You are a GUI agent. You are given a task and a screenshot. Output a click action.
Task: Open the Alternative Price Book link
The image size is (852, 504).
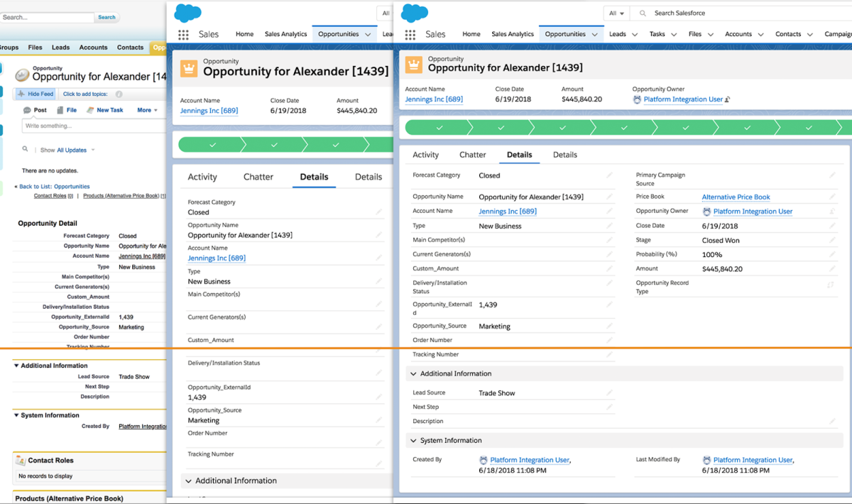736,197
